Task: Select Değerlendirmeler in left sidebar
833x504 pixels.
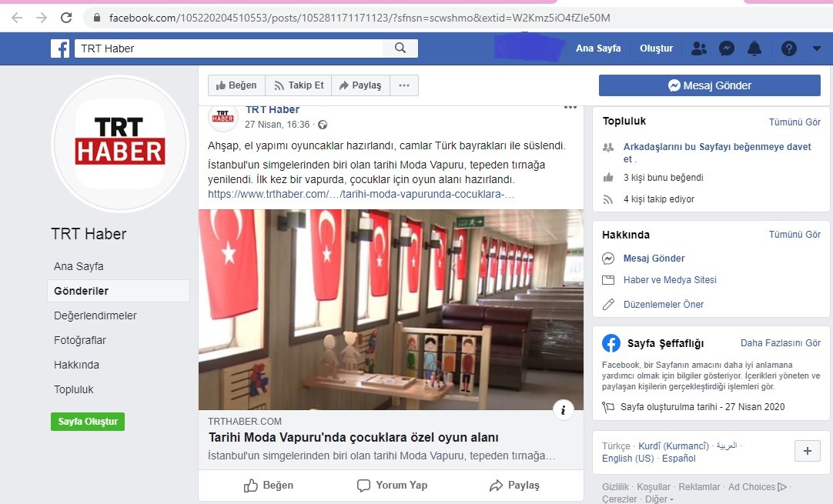Action: [95, 315]
